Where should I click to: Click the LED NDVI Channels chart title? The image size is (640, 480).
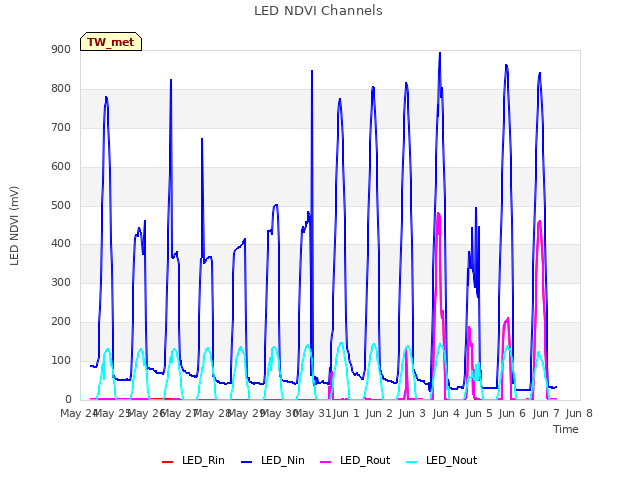318,11
